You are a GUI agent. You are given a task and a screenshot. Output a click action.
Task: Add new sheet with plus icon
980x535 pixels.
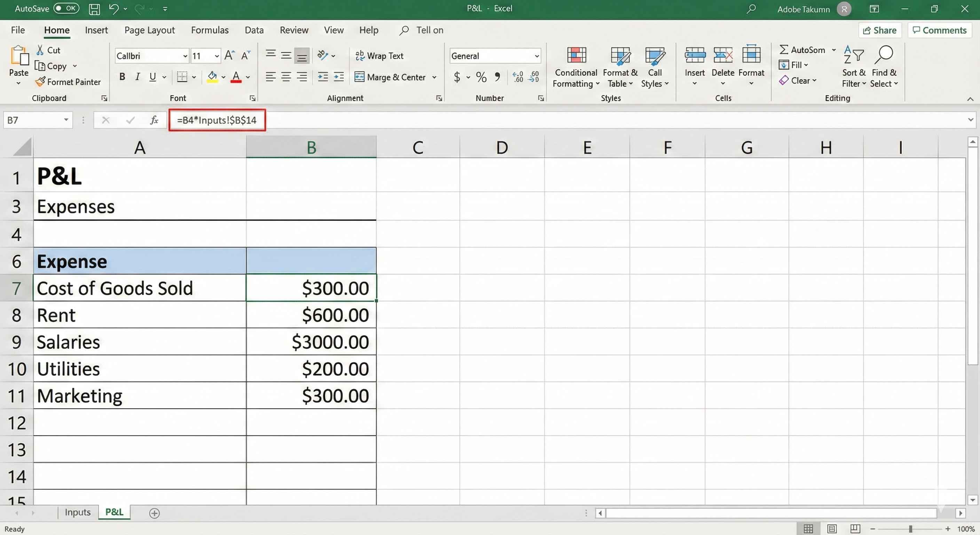pos(154,513)
